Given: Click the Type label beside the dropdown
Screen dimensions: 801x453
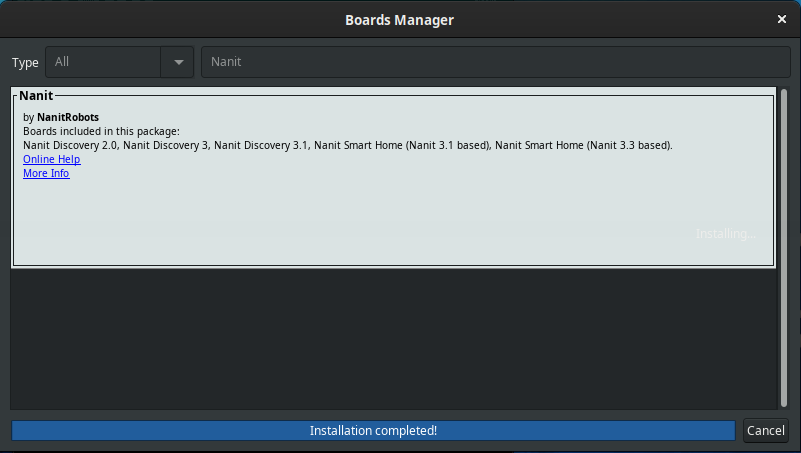Looking at the screenshot, I should pyautogui.click(x=25, y=63).
